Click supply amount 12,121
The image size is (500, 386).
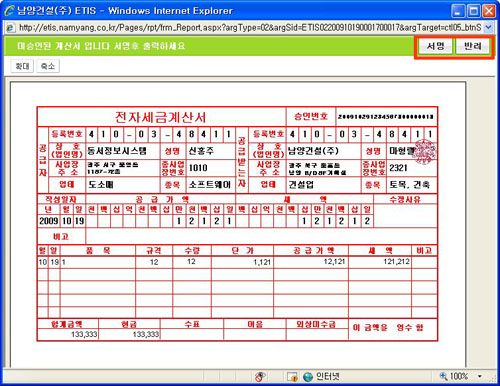pos(334,261)
